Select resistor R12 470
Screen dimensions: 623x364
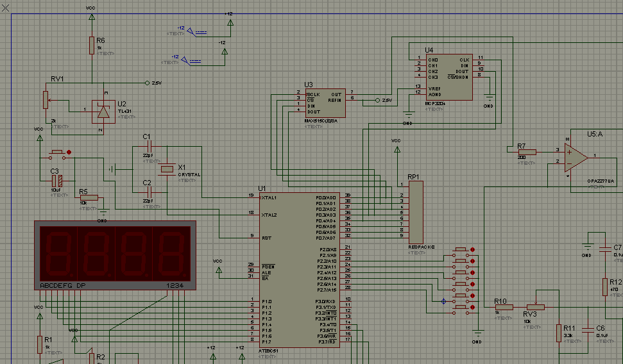pos(605,287)
